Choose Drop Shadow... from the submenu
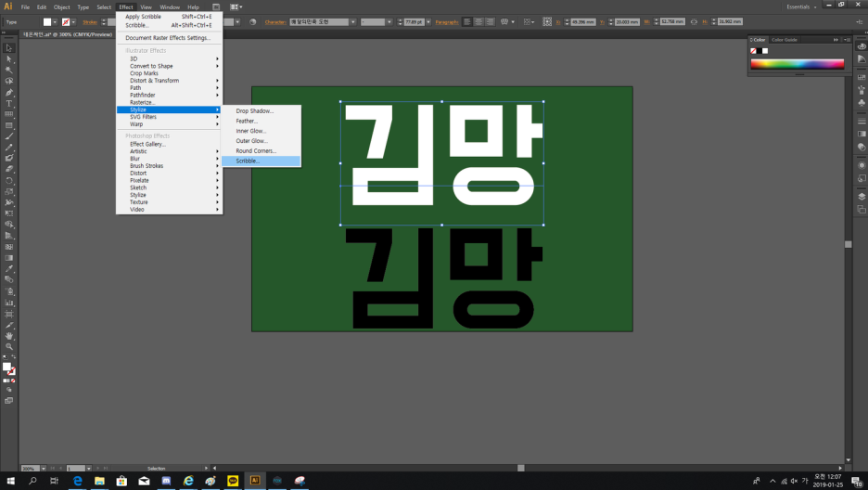 254,110
